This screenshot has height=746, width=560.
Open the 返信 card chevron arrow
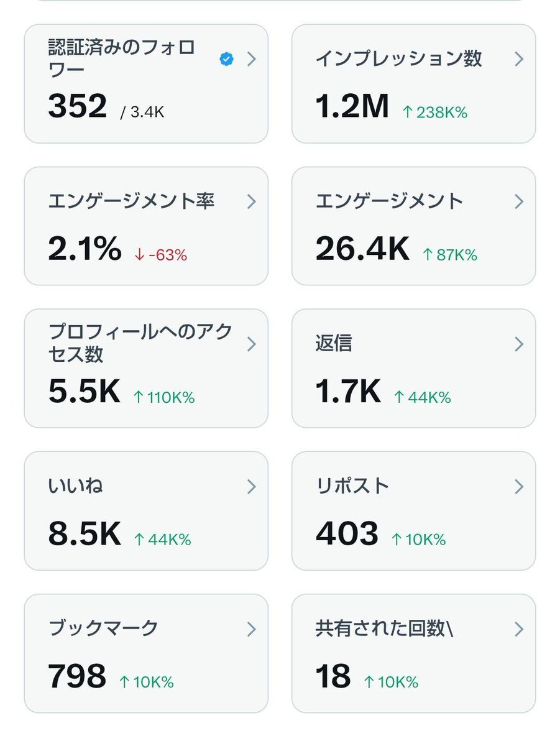(x=519, y=344)
